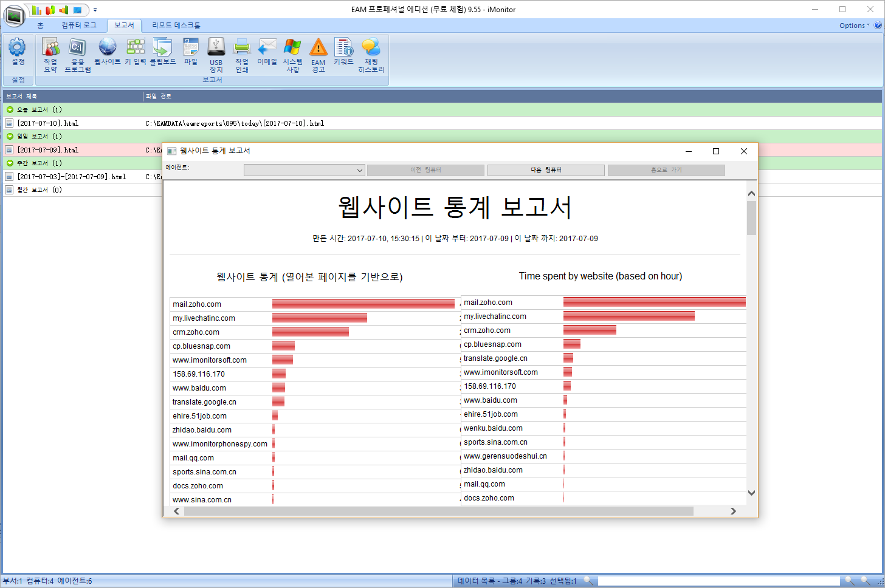Open the 작업 요약 report

click(50, 55)
